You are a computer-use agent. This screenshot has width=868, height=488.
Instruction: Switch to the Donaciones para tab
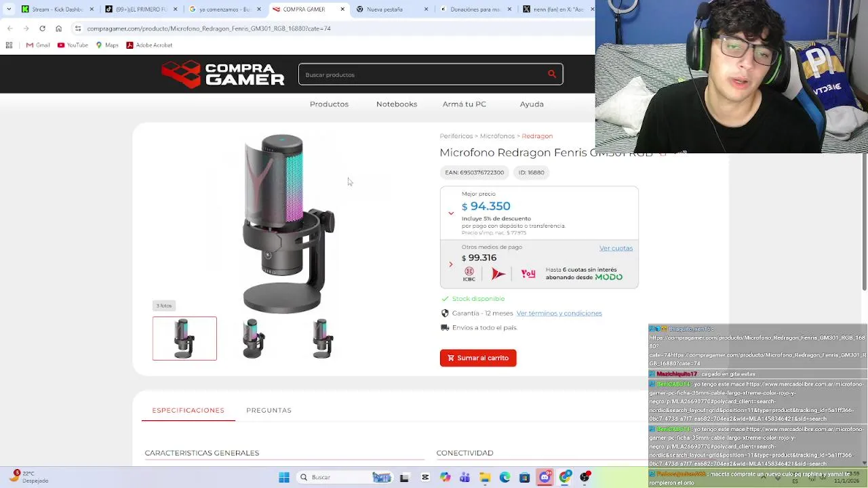click(476, 9)
